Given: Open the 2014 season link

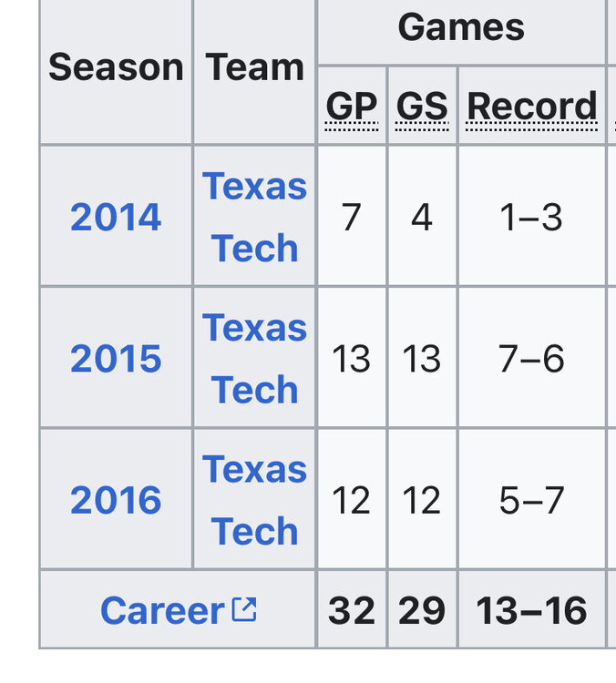Looking at the screenshot, I should tap(116, 218).
